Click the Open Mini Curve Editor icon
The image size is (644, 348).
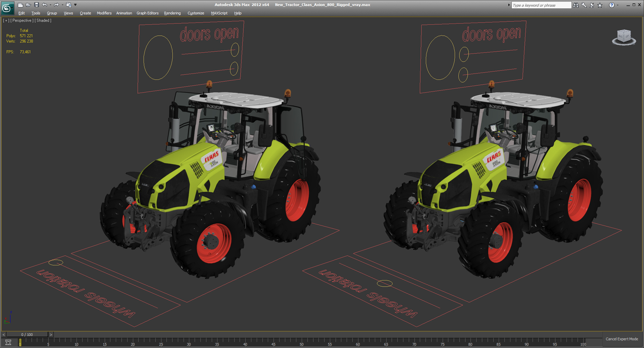[x=8, y=342]
